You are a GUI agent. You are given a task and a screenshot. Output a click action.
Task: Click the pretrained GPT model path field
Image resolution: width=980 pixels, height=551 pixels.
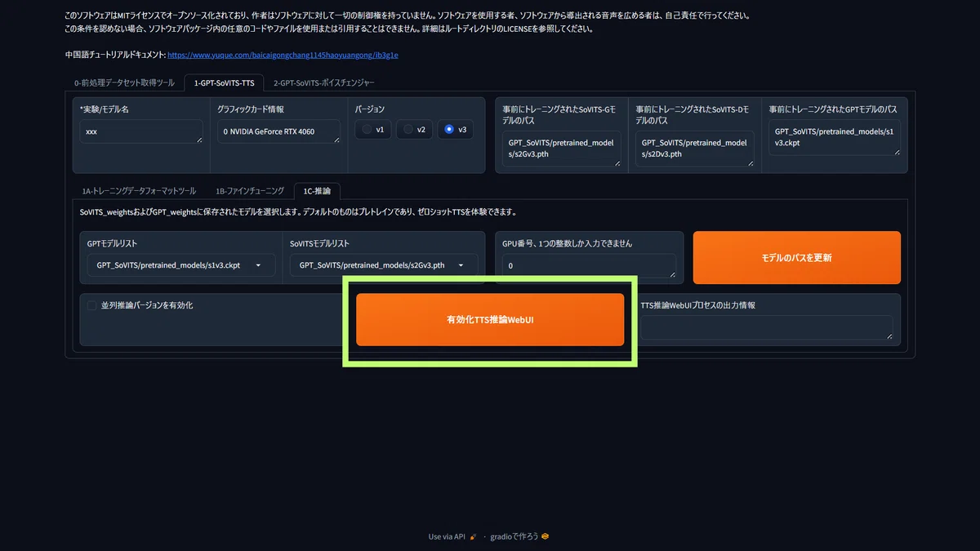click(x=834, y=137)
